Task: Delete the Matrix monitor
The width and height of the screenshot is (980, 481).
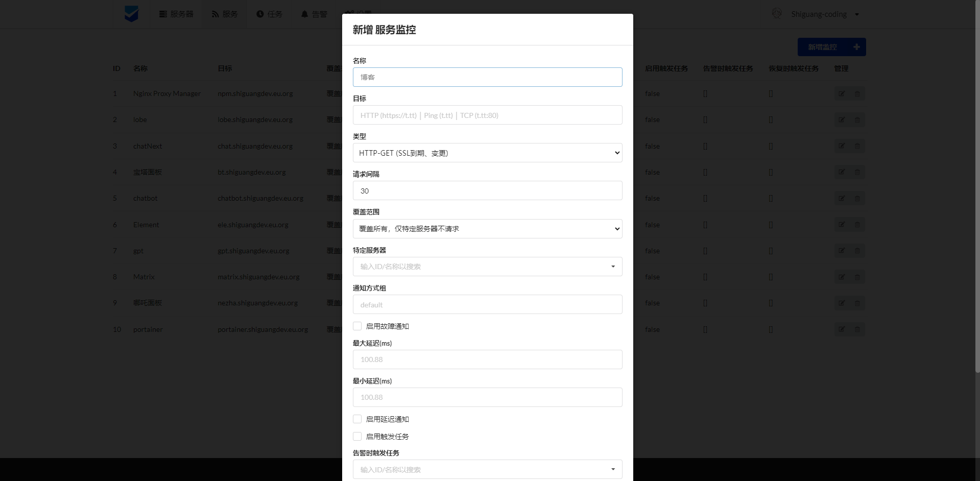Action: pyautogui.click(x=857, y=277)
